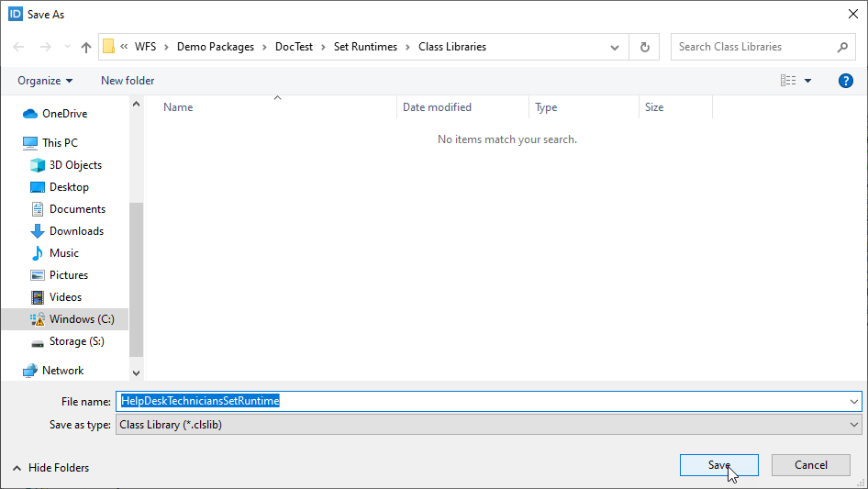The width and height of the screenshot is (868, 489).
Task: Click navigation pane scroll down arrow
Action: point(136,373)
